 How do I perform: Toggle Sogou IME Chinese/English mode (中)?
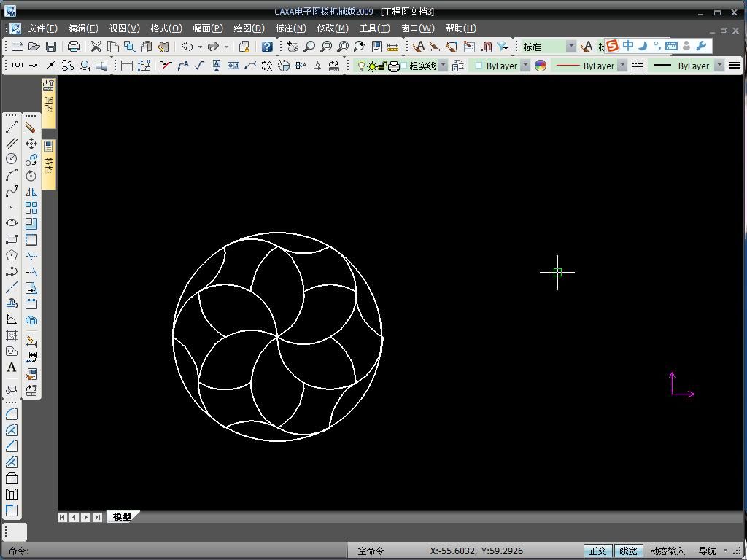[628, 45]
